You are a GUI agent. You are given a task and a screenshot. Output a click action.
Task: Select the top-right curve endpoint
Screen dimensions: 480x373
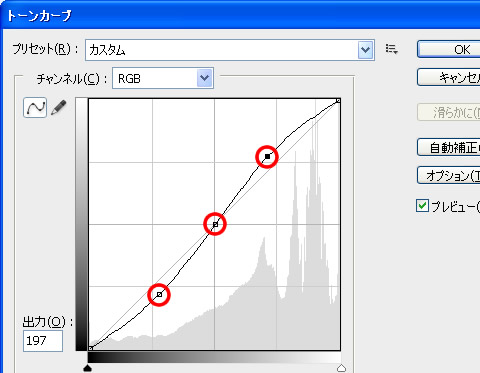point(338,100)
